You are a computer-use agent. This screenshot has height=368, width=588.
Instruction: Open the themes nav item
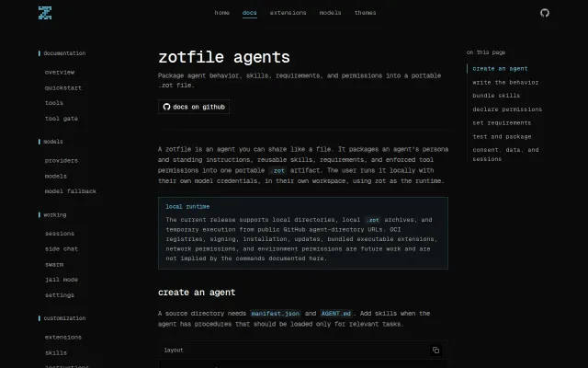365,13
